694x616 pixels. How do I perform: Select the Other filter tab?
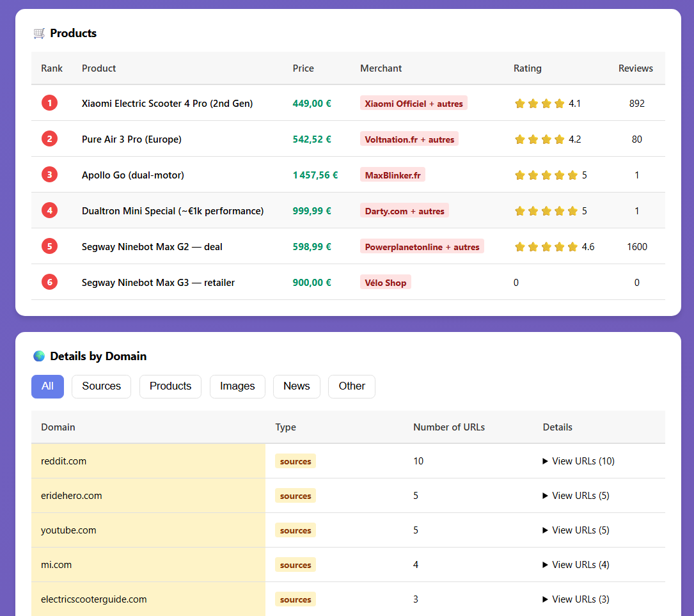[x=351, y=386]
